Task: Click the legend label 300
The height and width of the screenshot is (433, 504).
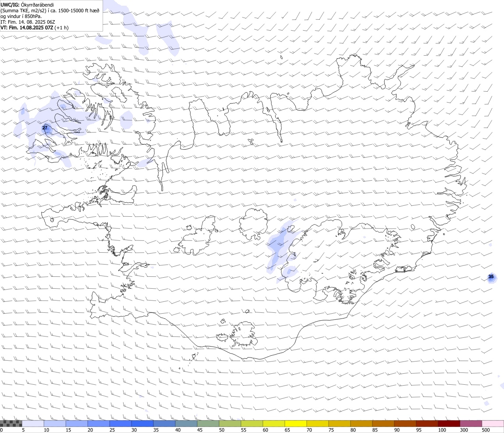Action: coord(464,430)
